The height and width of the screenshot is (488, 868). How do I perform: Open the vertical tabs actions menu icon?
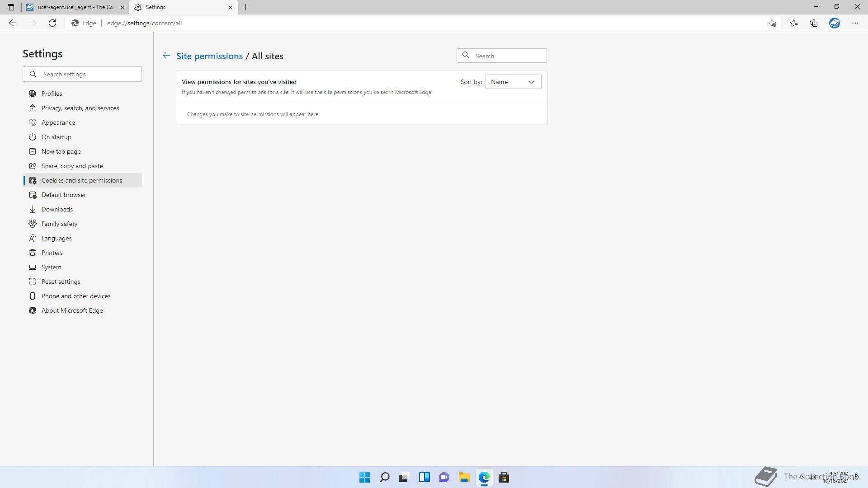coord(11,7)
